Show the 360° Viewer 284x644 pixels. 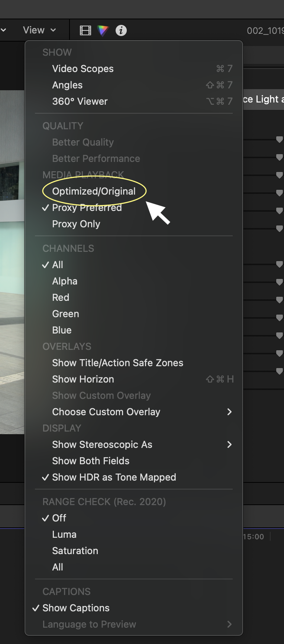click(80, 101)
